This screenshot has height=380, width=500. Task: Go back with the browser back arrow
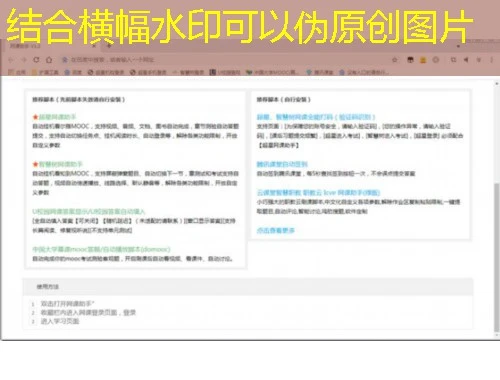[11, 60]
